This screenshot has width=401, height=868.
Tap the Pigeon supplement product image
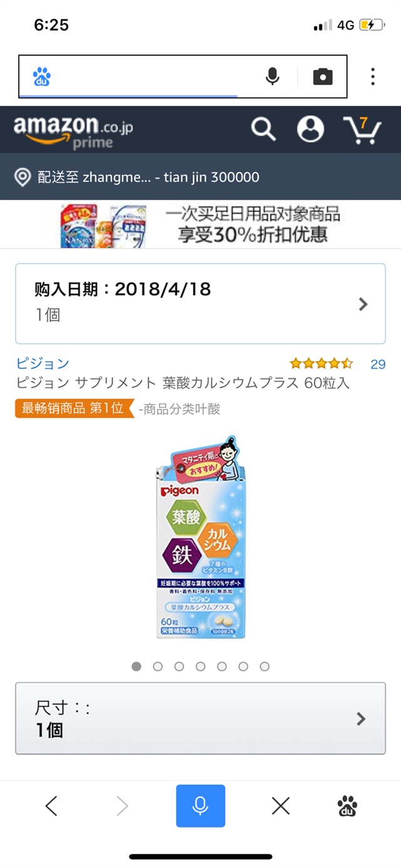coord(200,537)
